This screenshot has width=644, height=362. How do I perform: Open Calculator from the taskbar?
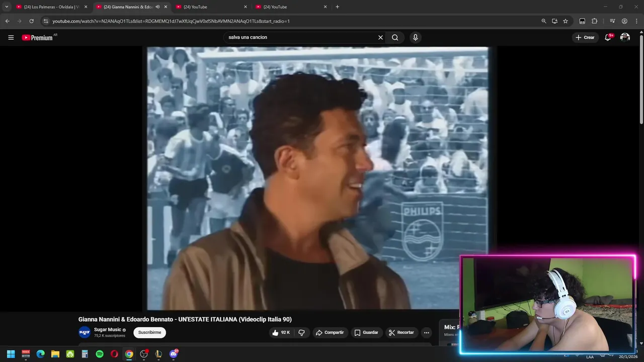85,354
